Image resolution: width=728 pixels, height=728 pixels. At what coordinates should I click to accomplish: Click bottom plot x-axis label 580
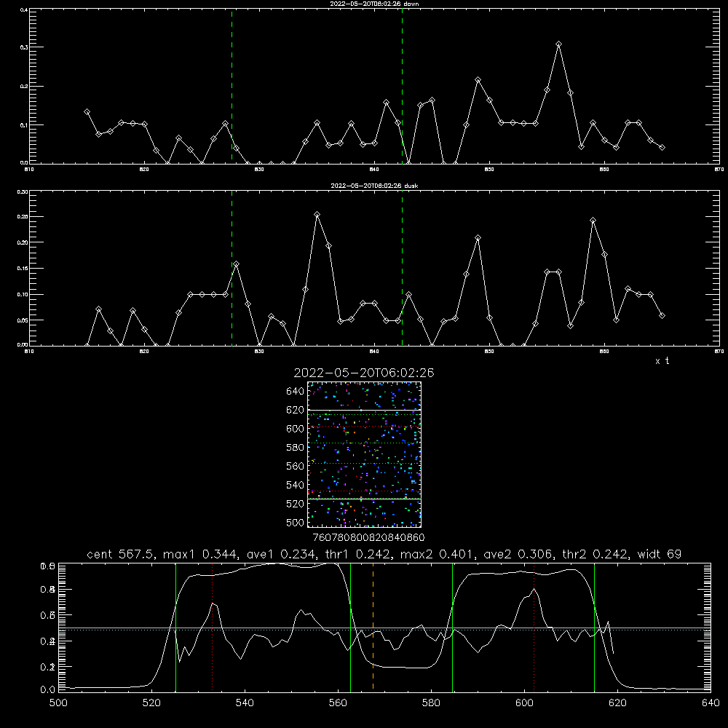coord(431,703)
